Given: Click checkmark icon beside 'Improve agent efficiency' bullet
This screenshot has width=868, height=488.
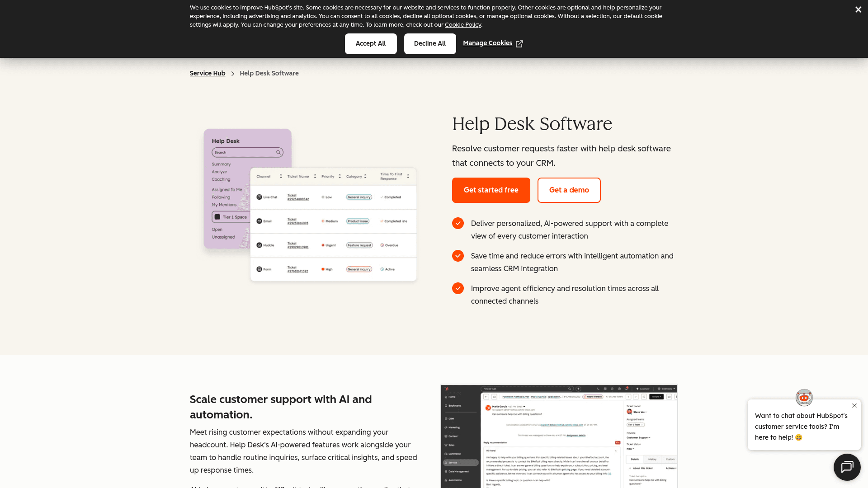Looking at the screenshot, I should click(x=458, y=288).
